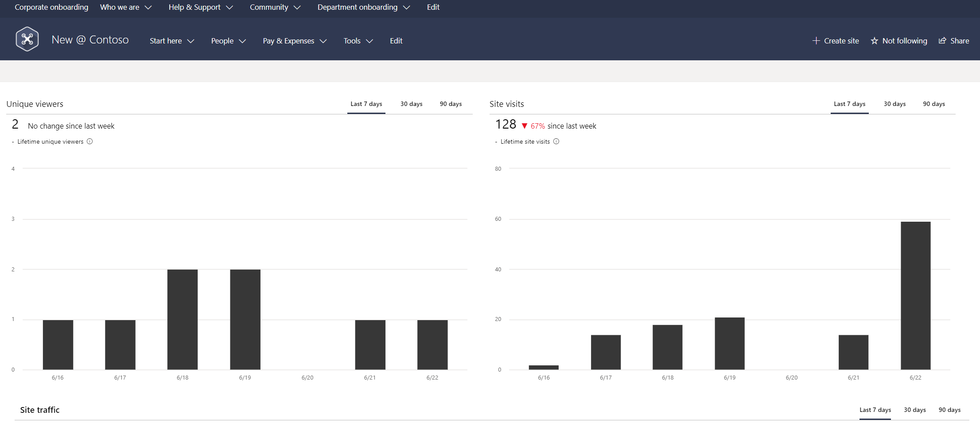Click the 128 site visits count
Screen dimensions: 980x427
pos(506,125)
